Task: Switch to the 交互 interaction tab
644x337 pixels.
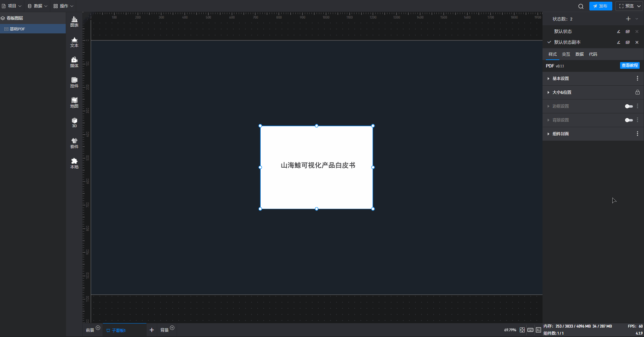Action: coord(566,54)
